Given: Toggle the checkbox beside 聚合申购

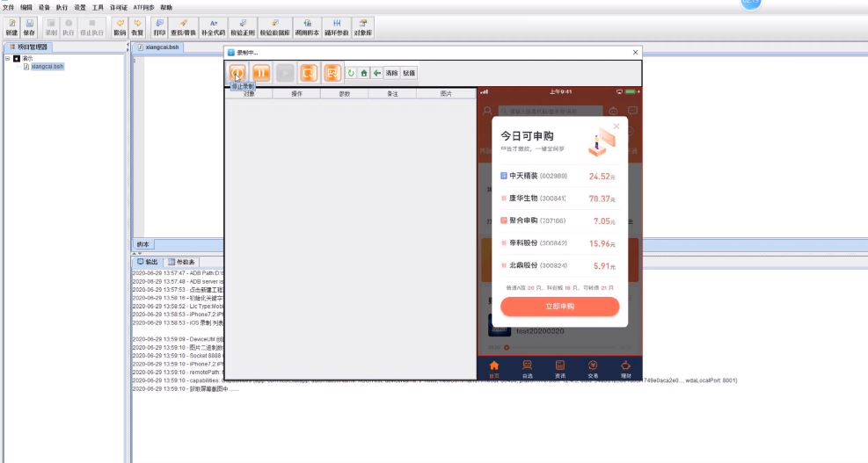Looking at the screenshot, I should pyautogui.click(x=504, y=221).
